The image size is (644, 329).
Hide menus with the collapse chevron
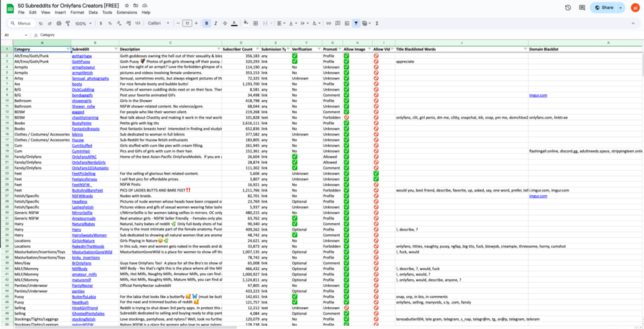pyautogui.click(x=633, y=24)
